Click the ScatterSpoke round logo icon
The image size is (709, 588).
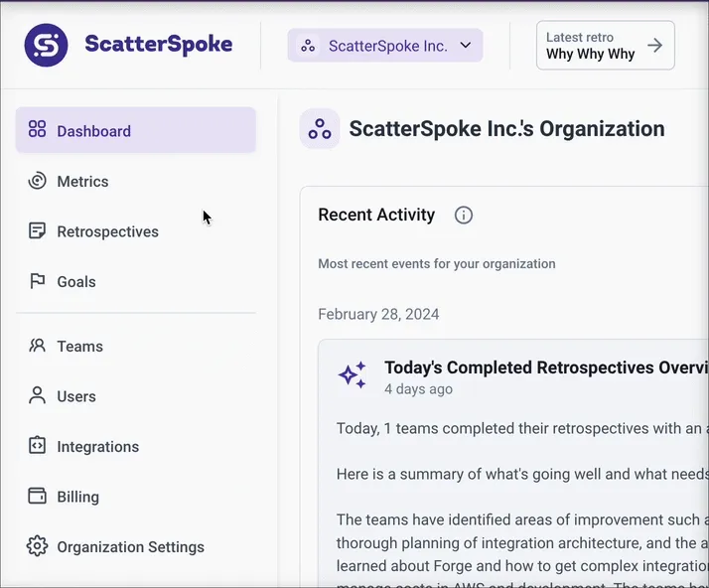coord(46,46)
